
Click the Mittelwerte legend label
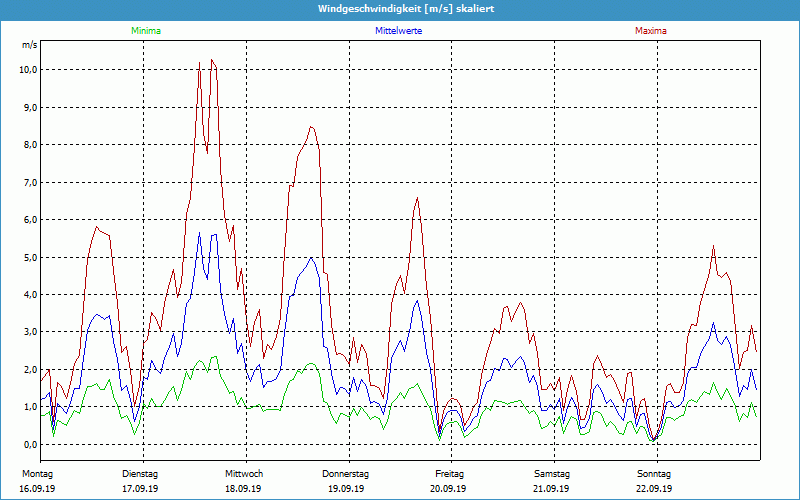point(398,31)
